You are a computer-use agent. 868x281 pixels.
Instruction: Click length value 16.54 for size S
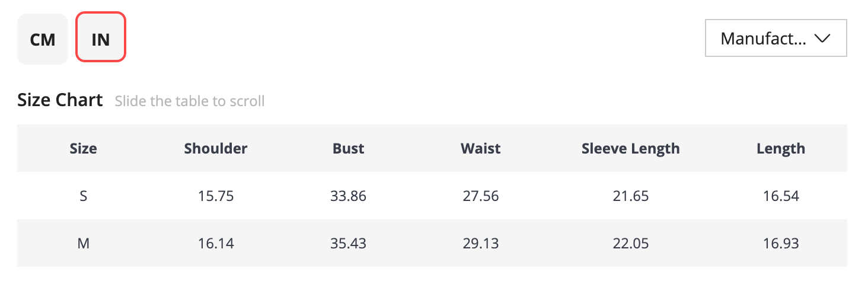click(781, 196)
